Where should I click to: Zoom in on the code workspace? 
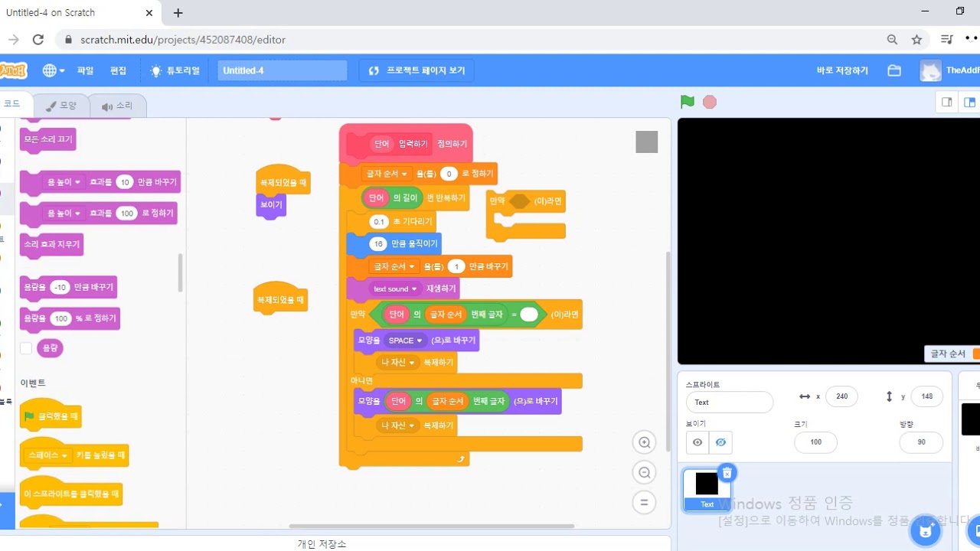pyautogui.click(x=645, y=442)
